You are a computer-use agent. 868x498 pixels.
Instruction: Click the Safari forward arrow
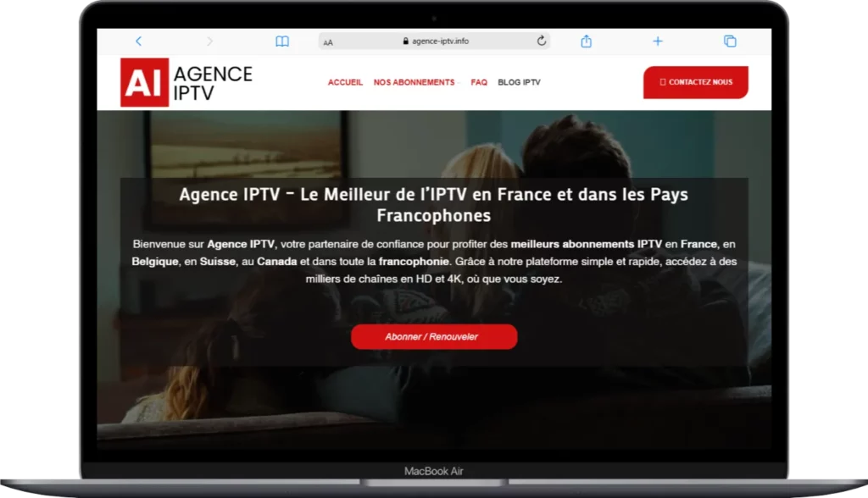[209, 41]
